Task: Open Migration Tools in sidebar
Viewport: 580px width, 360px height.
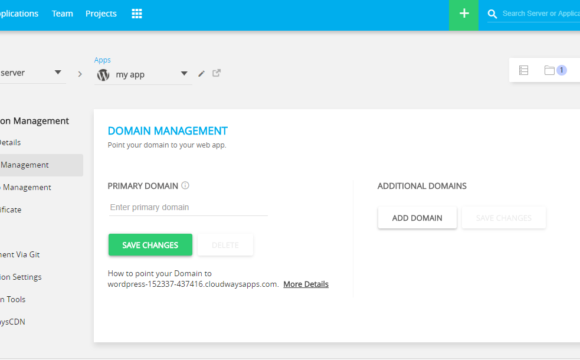Action: click(13, 299)
